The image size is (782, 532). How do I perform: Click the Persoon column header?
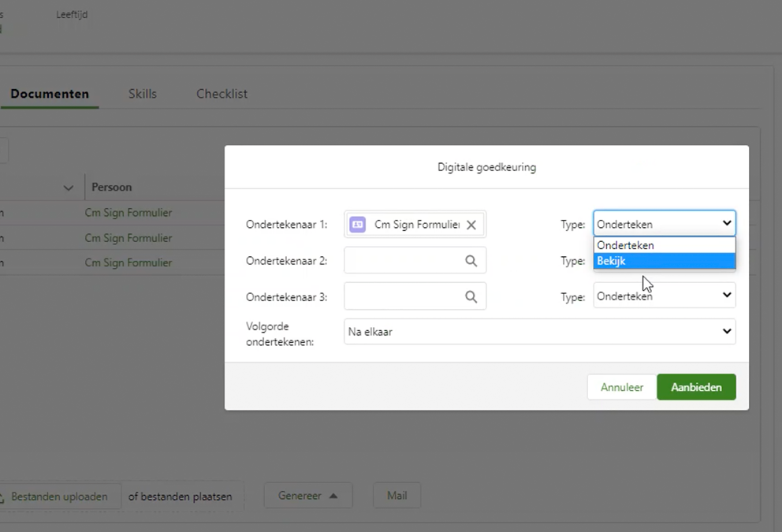112,188
